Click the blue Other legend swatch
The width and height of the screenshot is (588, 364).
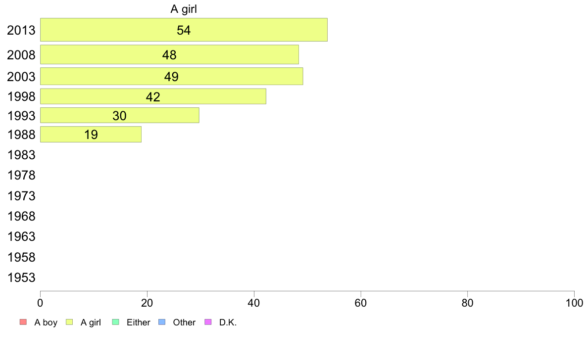(x=162, y=322)
